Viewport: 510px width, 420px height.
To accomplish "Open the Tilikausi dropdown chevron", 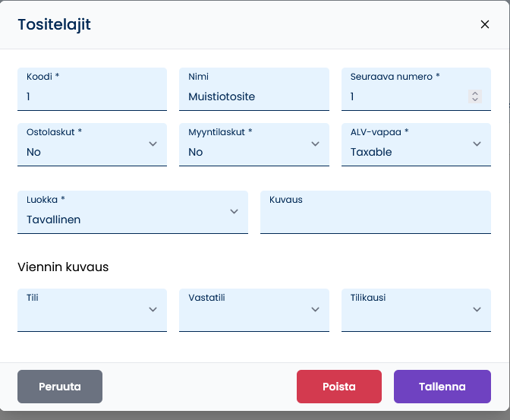I will (x=477, y=309).
